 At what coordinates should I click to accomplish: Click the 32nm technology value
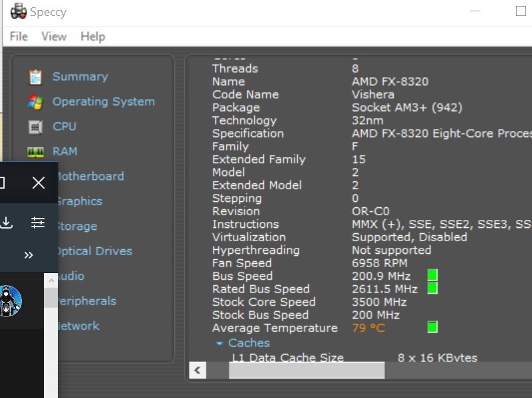coord(368,121)
